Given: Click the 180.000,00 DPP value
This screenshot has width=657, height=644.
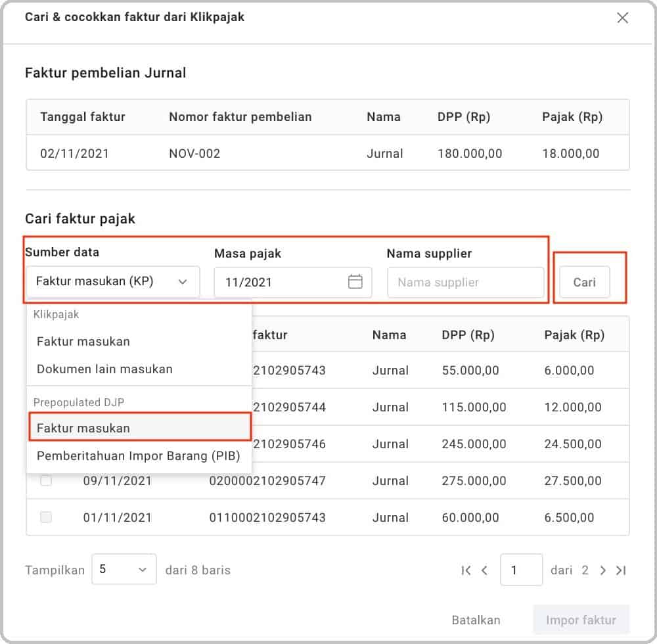Looking at the screenshot, I should pos(470,153).
